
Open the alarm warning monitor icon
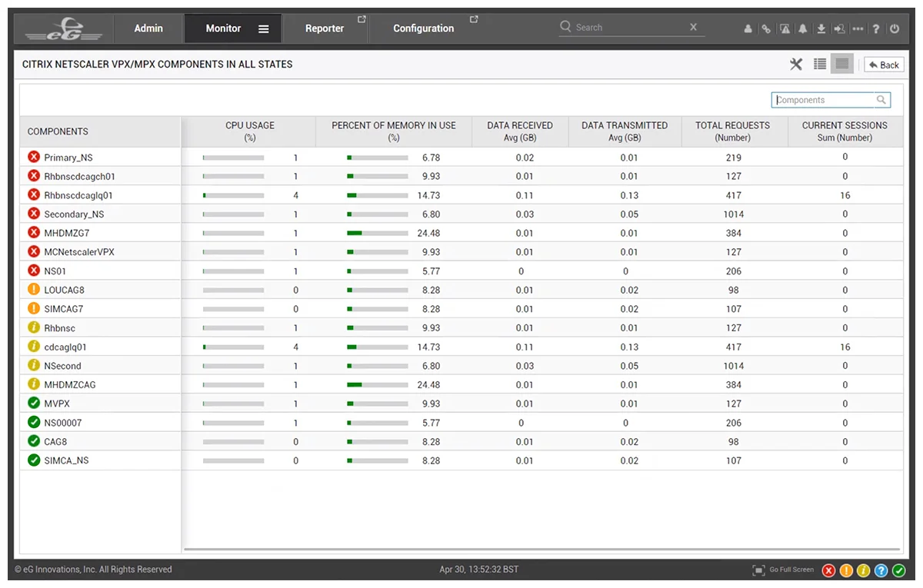[785, 29]
